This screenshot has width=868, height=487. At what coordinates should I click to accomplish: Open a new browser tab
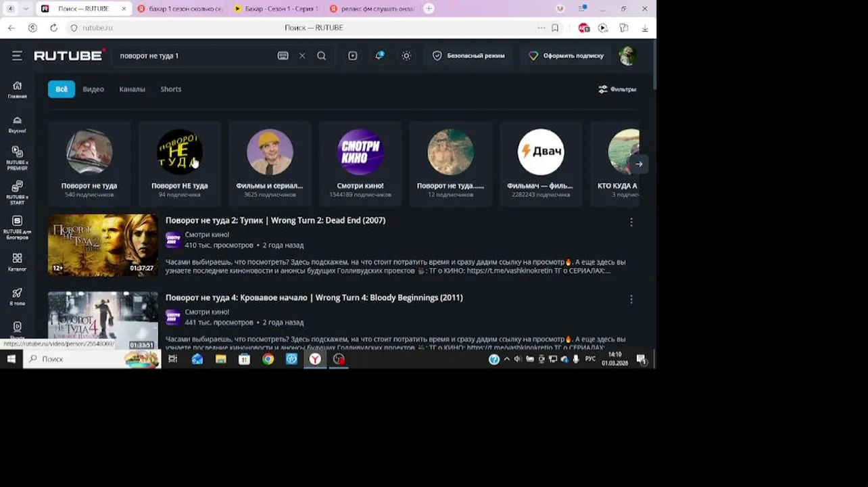click(429, 9)
